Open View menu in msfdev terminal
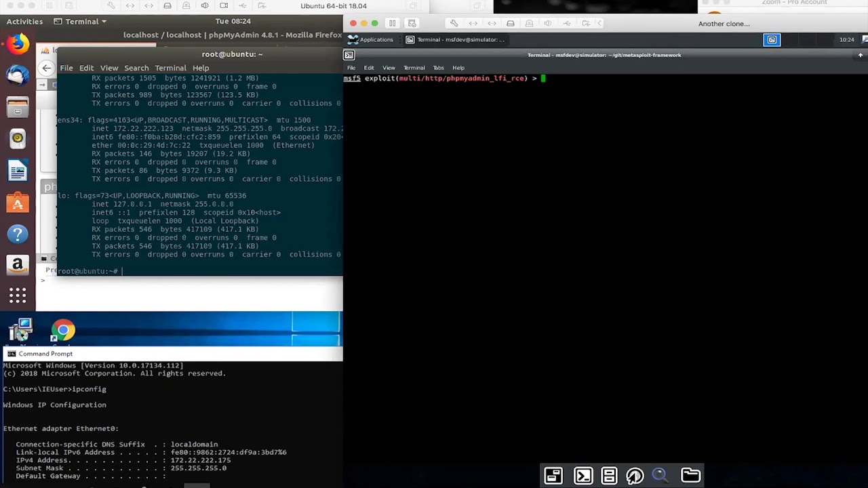The height and width of the screenshot is (488, 868). pos(389,68)
